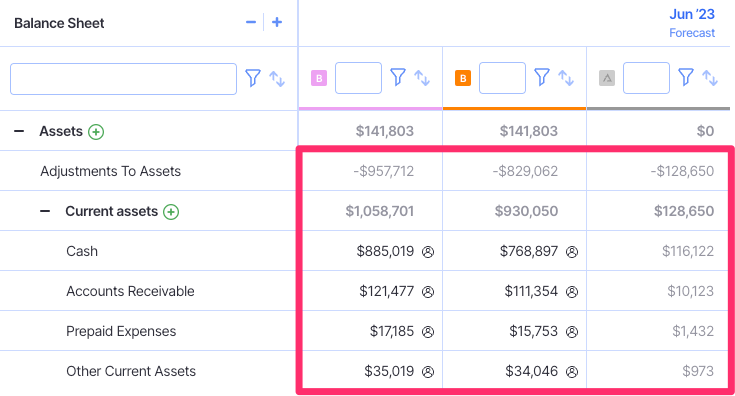Image resolution: width=735 pixels, height=396 pixels.
Task: Click the filter icon in the orange B column
Action: coord(542,77)
